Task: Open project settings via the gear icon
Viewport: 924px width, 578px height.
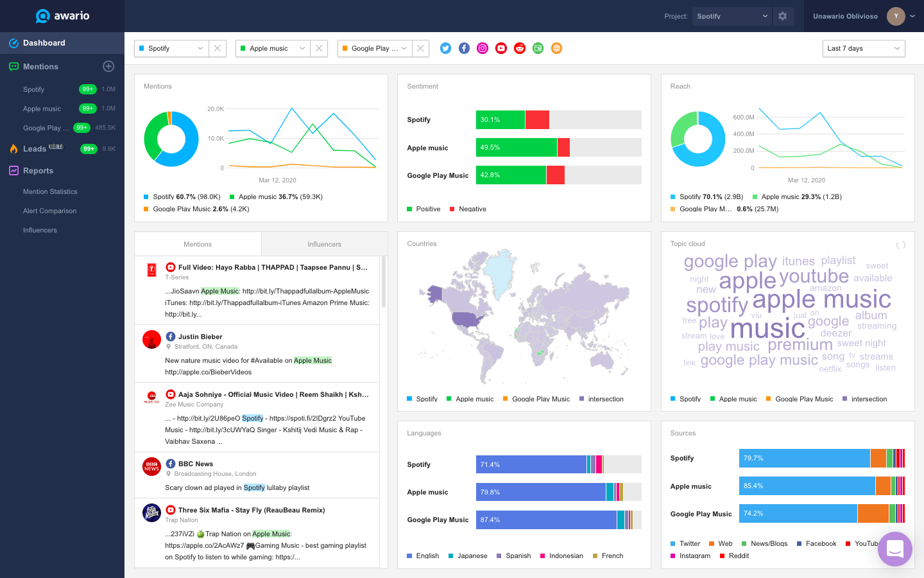Action: tap(783, 15)
